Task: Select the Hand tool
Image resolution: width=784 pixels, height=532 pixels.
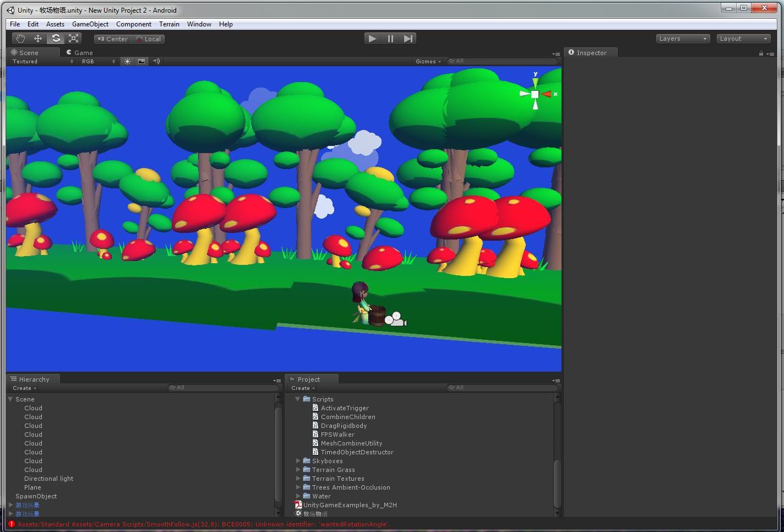Action: (x=20, y=39)
